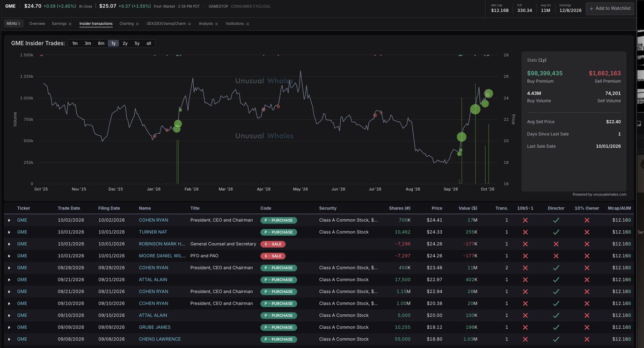Open the CHENG LAWRENCE insider link
This screenshot has height=348, width=644.
coord(160,339)
